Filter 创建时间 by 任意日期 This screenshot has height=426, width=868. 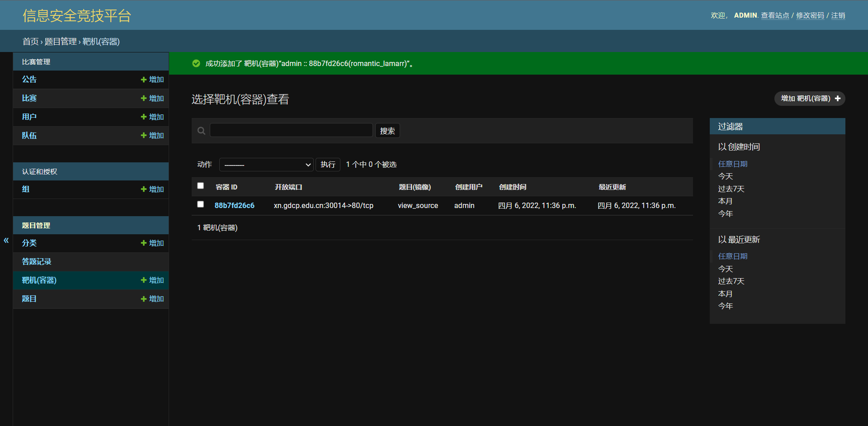click(733, 164)
